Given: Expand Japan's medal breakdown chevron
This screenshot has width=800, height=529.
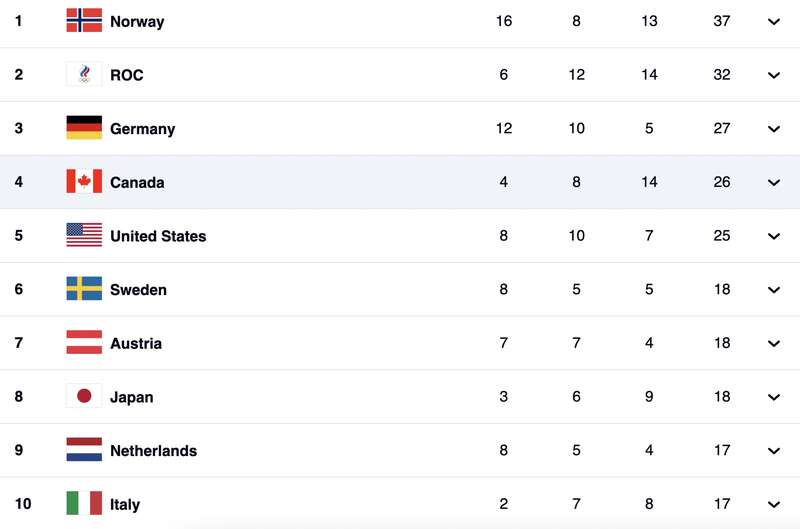Looking at the screenshot, I should point(773,397).
